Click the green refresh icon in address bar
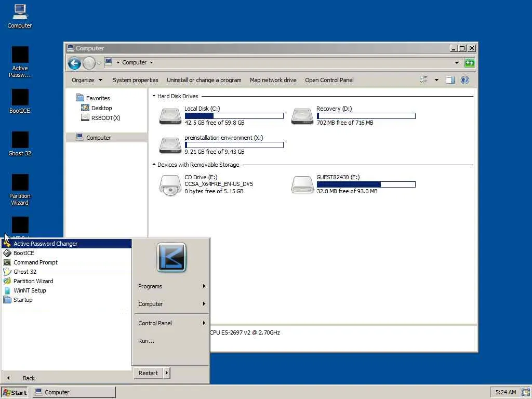The image size is (532, 399). click(470, 63)
